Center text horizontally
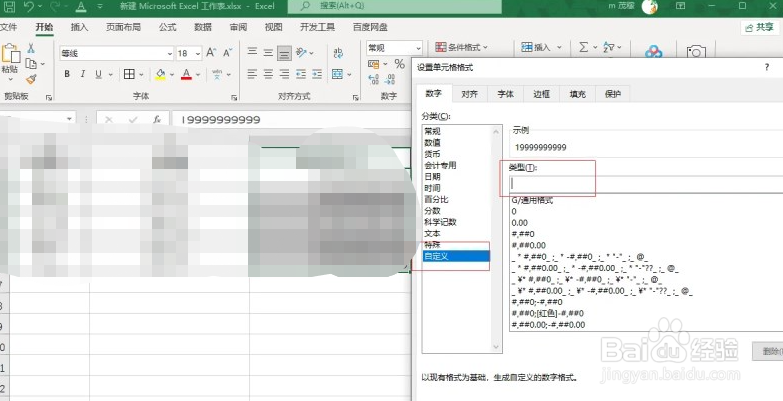This screenshot has width=783, height=401. pos(269,74)
